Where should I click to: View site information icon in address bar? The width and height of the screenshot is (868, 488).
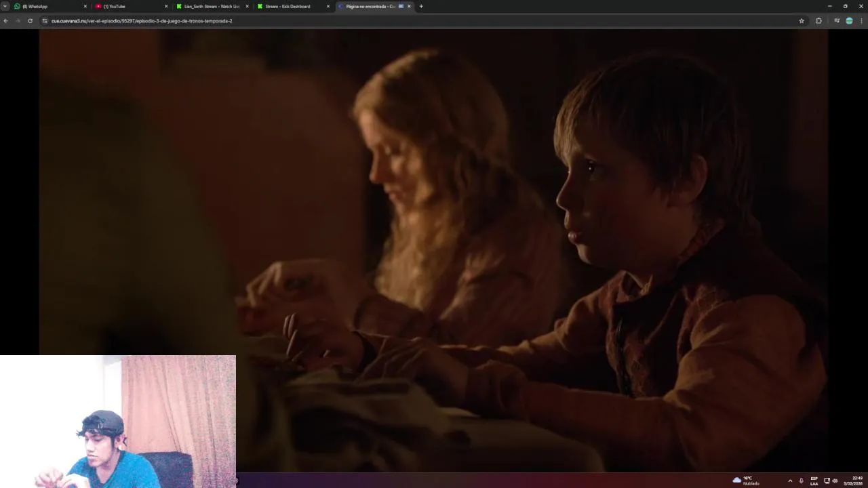click(45, 21)
